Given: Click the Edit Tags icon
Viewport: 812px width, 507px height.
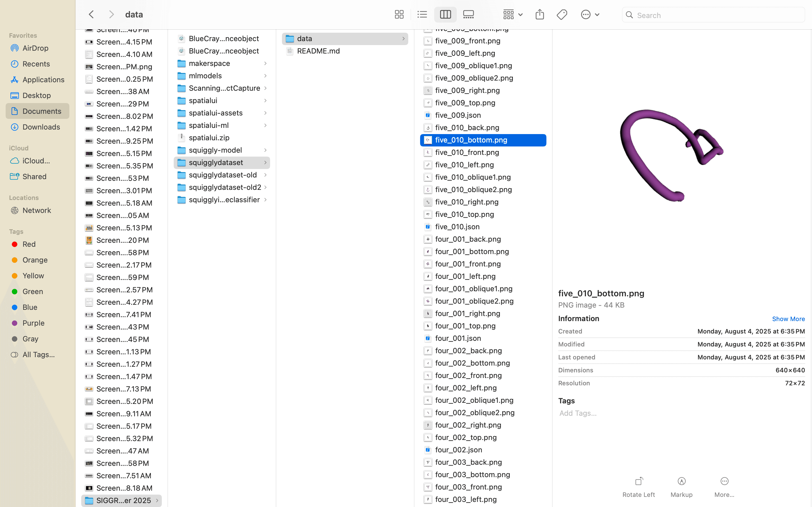Looking at the screenshot, I should click(x=562, y=14).
